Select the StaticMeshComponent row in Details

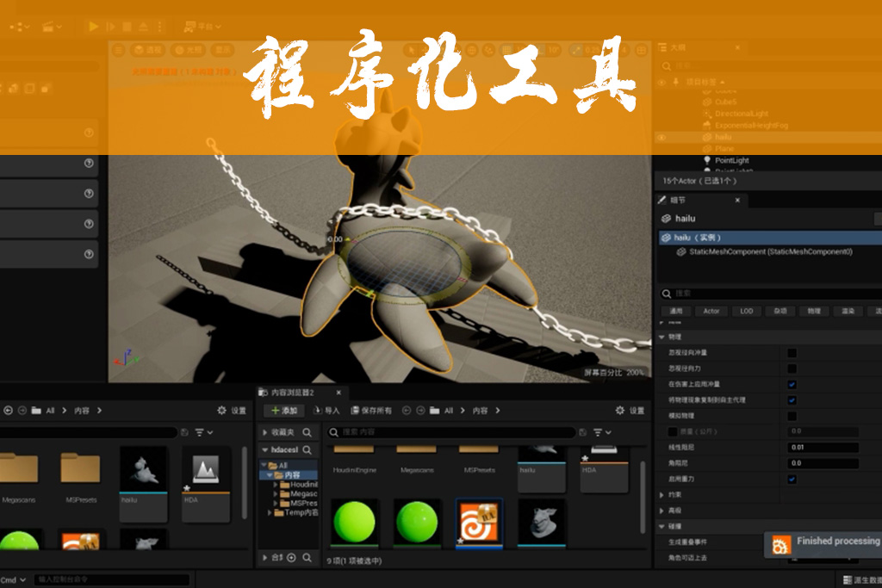pos(770,252)
